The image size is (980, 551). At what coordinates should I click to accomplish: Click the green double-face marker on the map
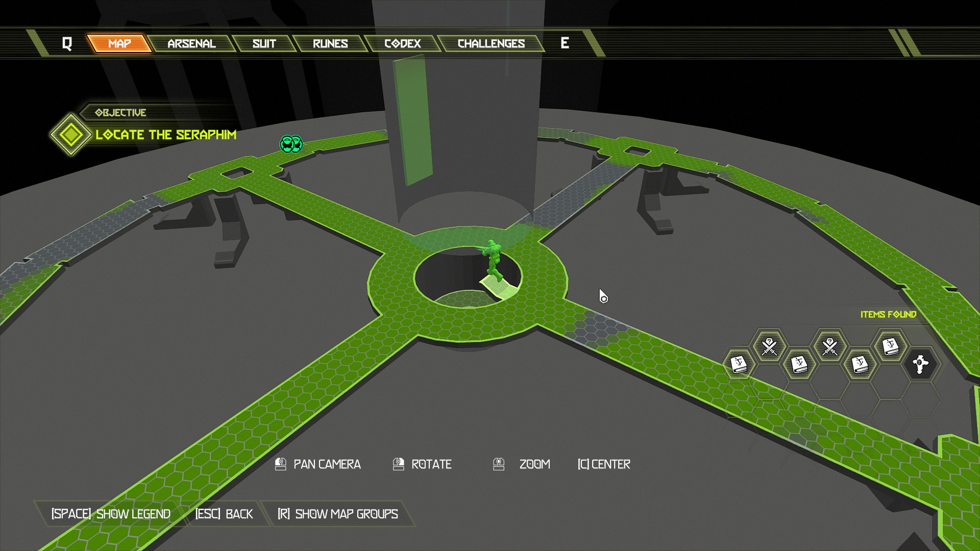coord(291,144)
